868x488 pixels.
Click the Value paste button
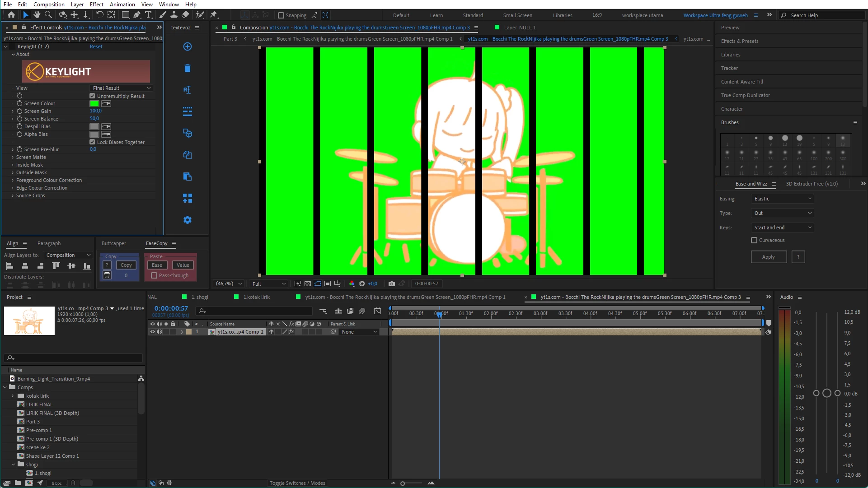[183, 265]
